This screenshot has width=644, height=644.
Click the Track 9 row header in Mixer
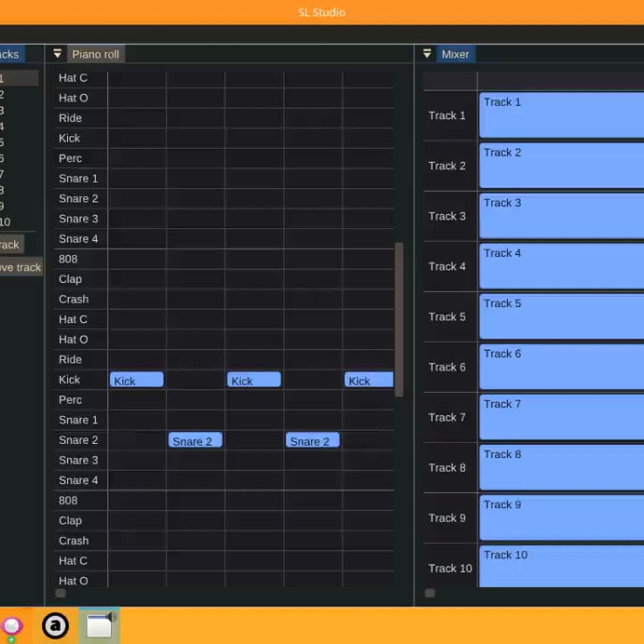click(x=450, y=518)
